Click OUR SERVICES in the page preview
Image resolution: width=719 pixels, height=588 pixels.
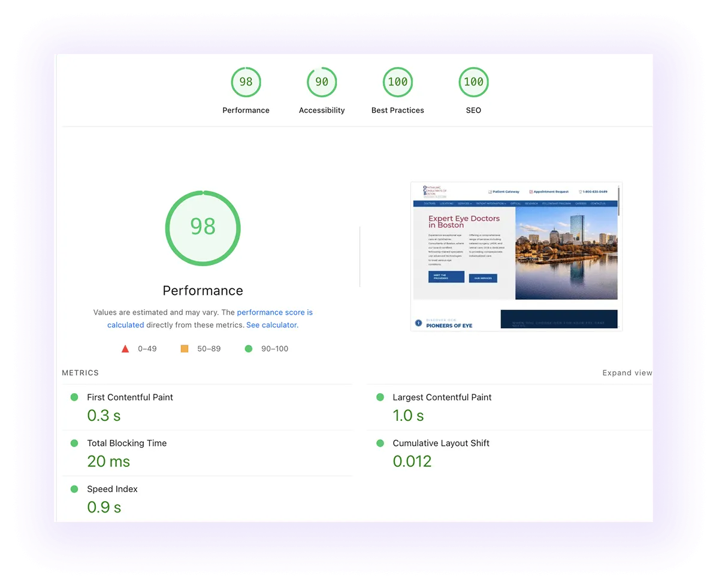click(483, 278)
